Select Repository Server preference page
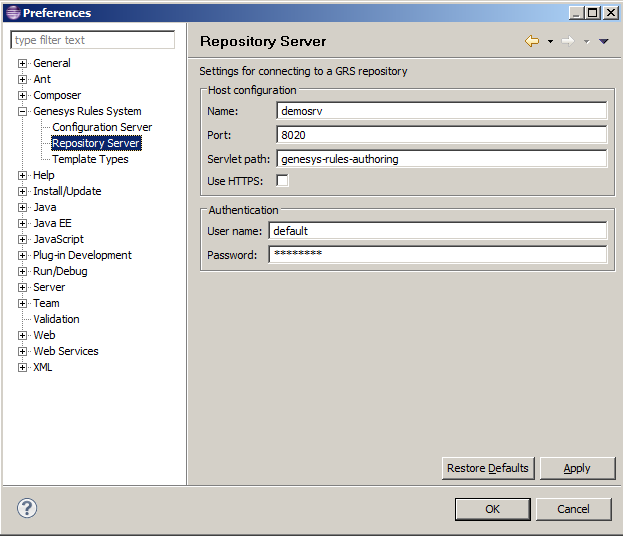 (96, 143)
